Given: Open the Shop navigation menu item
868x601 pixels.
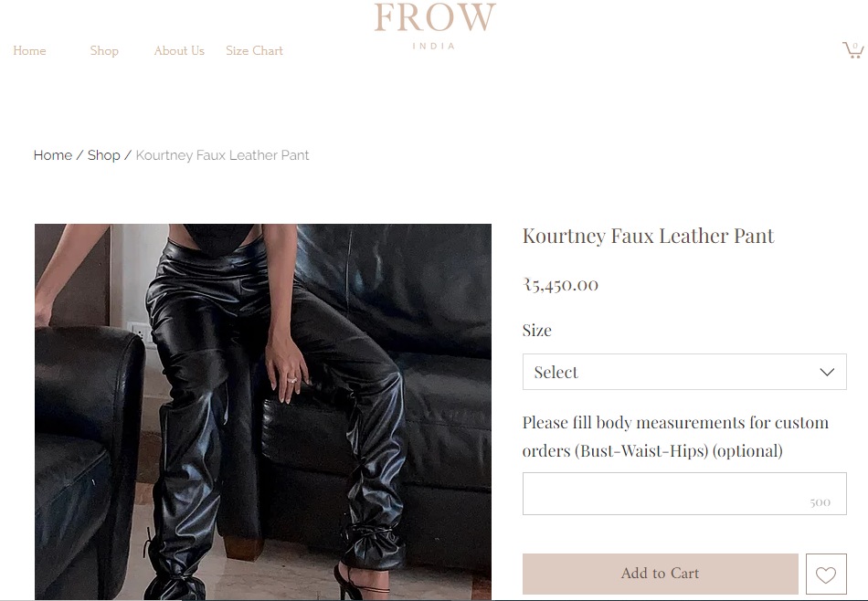Looking at the screenshot, I should [104, 50].
